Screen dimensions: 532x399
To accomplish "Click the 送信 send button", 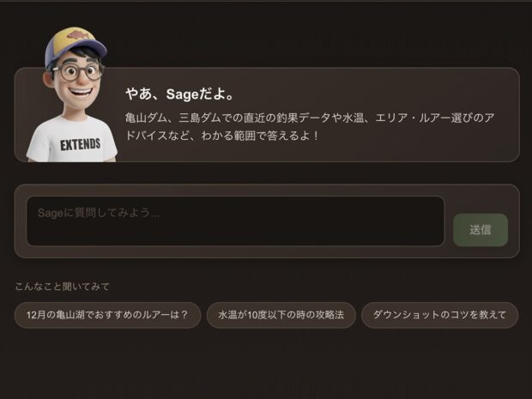I will [x=481, y=230].
